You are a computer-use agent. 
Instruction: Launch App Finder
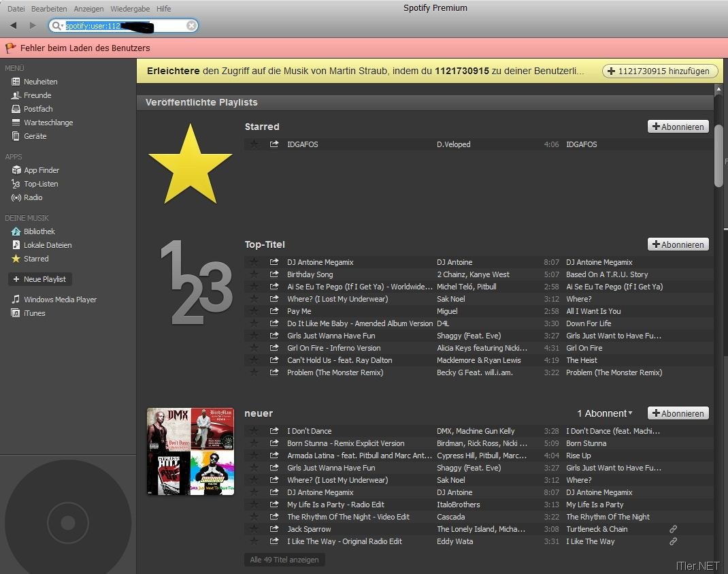point(36,170)
